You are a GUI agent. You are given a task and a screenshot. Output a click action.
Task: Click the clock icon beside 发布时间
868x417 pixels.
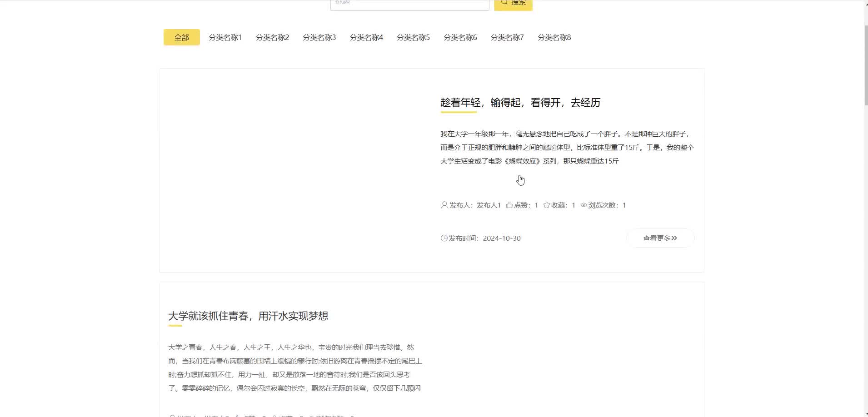(x=444, y=238)
